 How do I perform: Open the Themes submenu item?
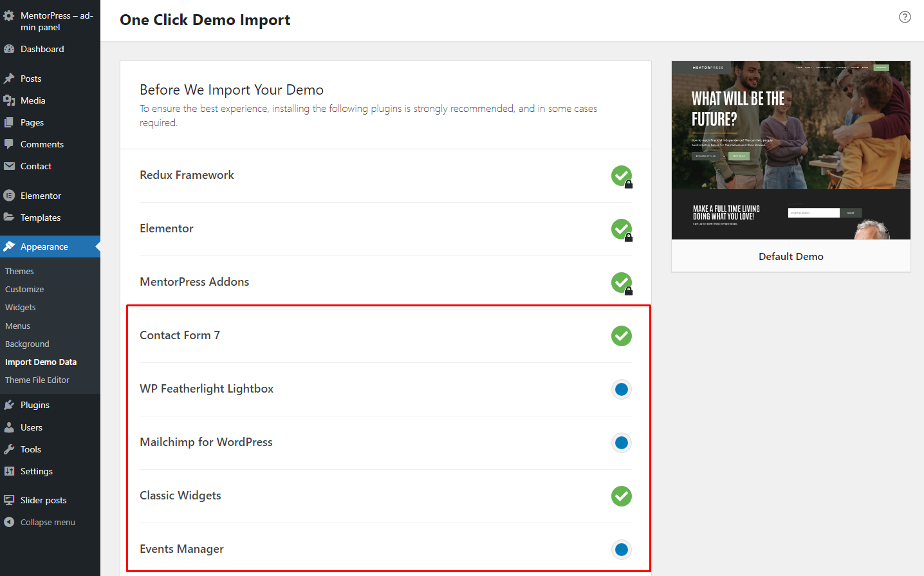(x=19, y=272)
